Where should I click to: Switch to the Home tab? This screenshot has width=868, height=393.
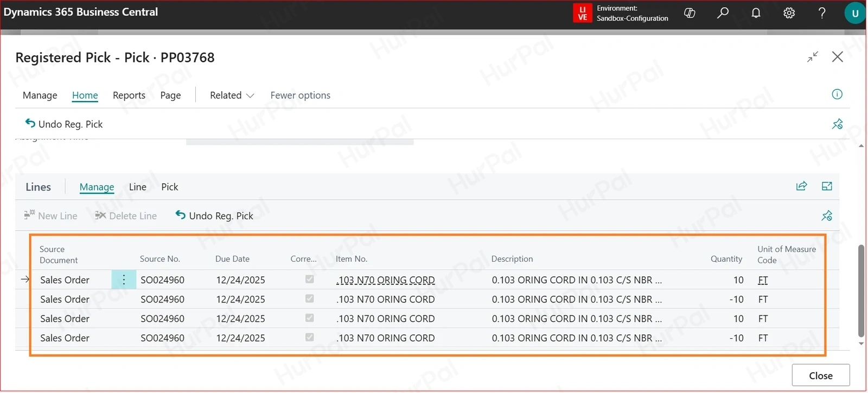coord(85,95)
